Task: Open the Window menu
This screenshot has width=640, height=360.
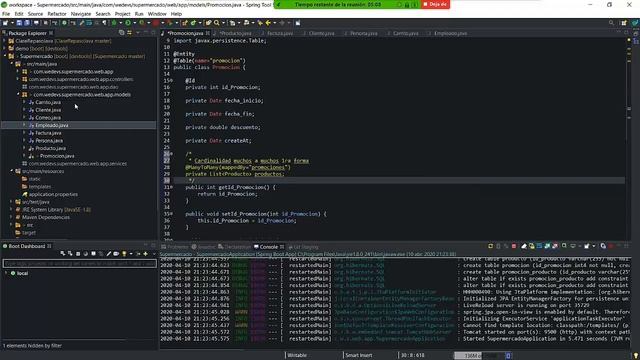Action: click(x=157, y=14)
